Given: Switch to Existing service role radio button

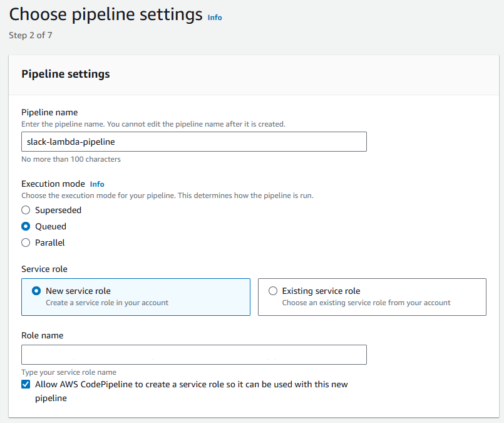Looking at the screenshot, I should click(x=273, y=291).
